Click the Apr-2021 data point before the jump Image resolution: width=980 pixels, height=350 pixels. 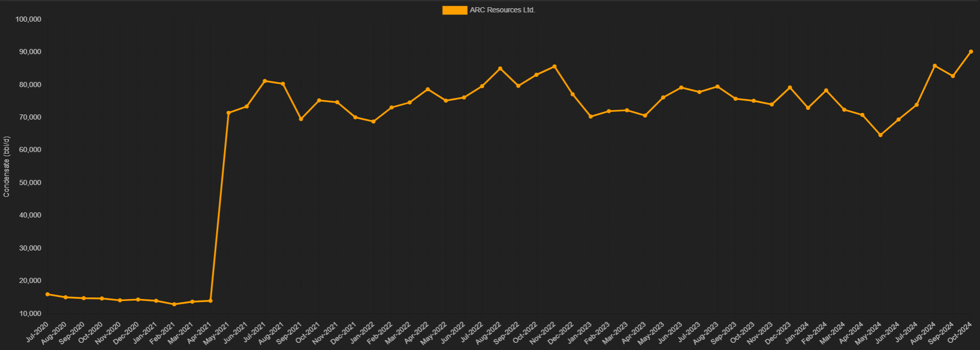click(x=210, y=301)
